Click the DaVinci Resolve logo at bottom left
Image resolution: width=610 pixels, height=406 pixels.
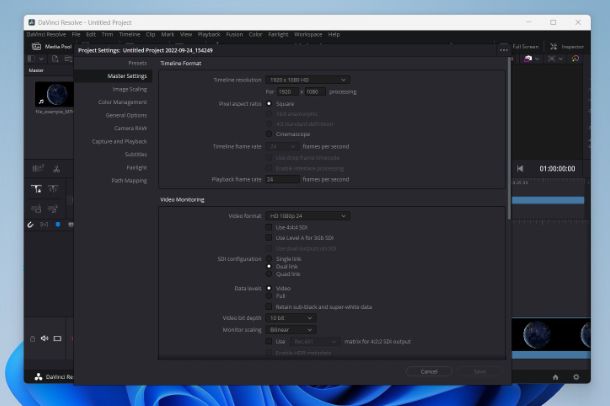click(x=38, y=377)
